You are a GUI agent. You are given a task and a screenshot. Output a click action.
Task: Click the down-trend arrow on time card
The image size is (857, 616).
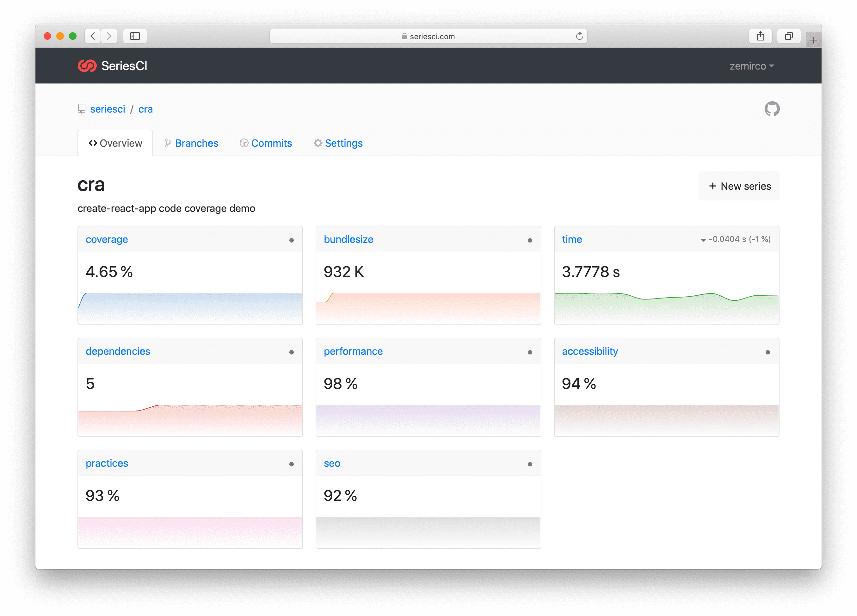coord(703,240)
